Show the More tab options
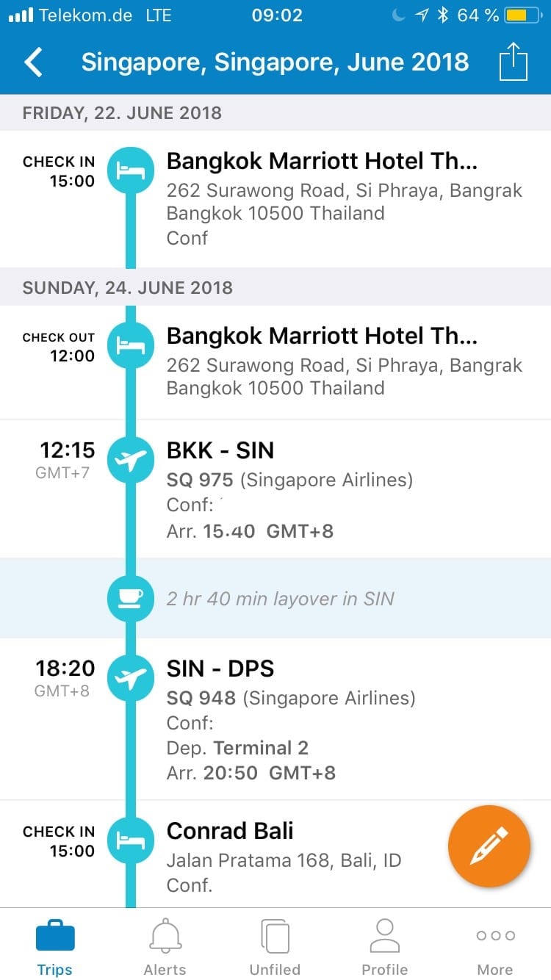The height and width of the screenshot is (980, 551). click(x=495, y=946)
